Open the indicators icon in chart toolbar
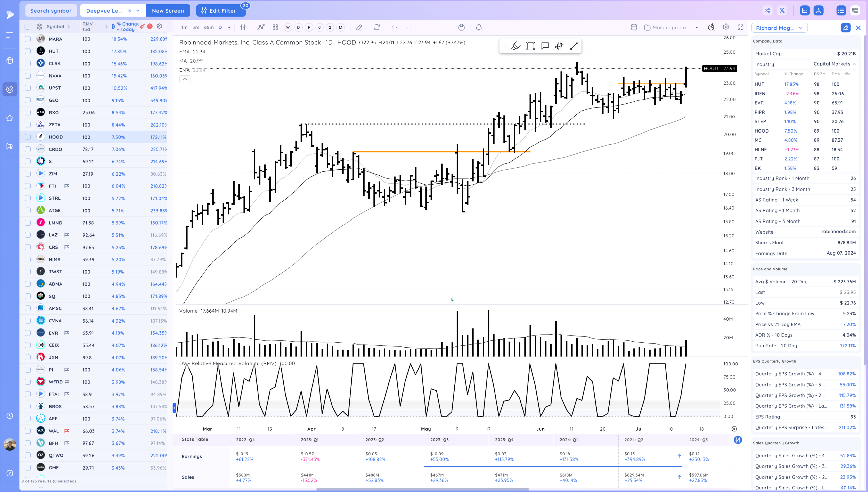This screenshot has width=868, height=492. point(261,27)
